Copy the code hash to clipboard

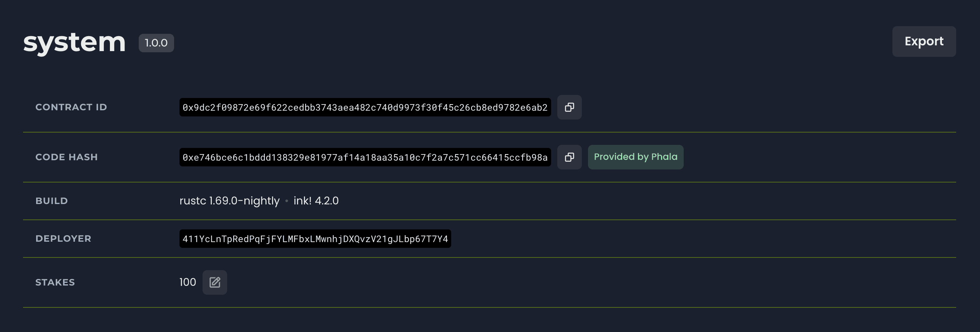coord(569,157)
